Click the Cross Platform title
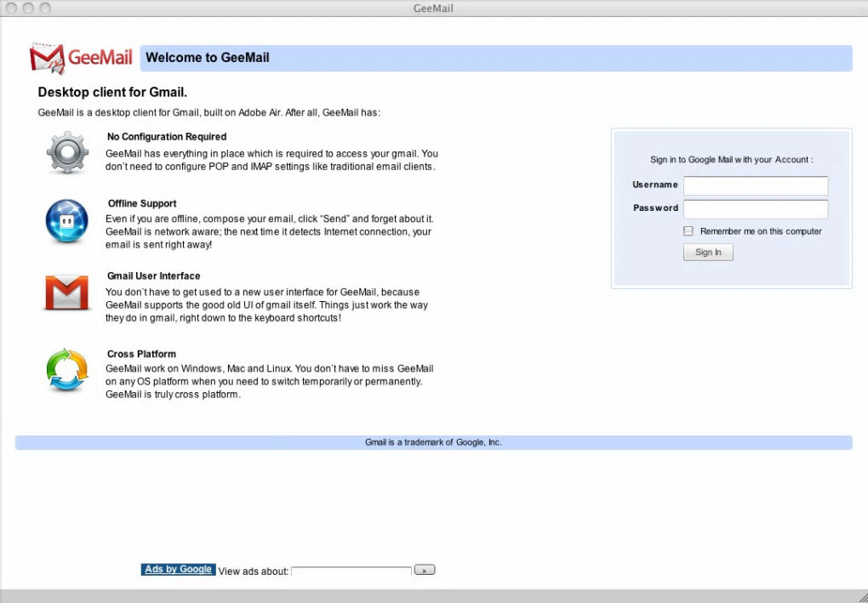This screenshot has height=603, width=868. point(141,354)
